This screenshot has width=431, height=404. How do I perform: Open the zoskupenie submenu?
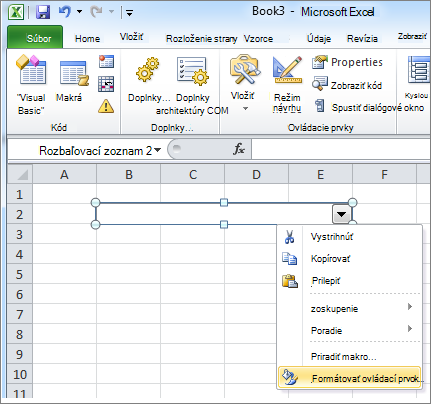tap(350, 308)
